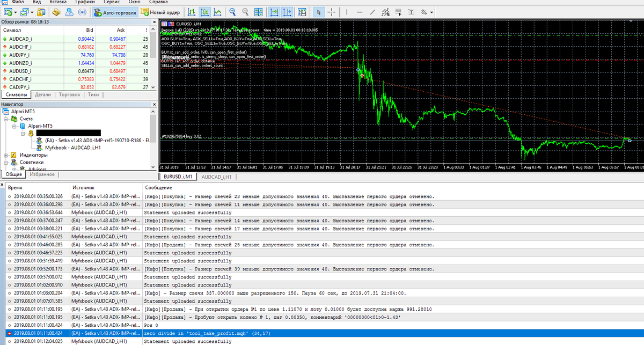Image resolution: width=644 pixels, height=345 pixels.
Task: Open the Вид menu
Action: click(36, 2)
